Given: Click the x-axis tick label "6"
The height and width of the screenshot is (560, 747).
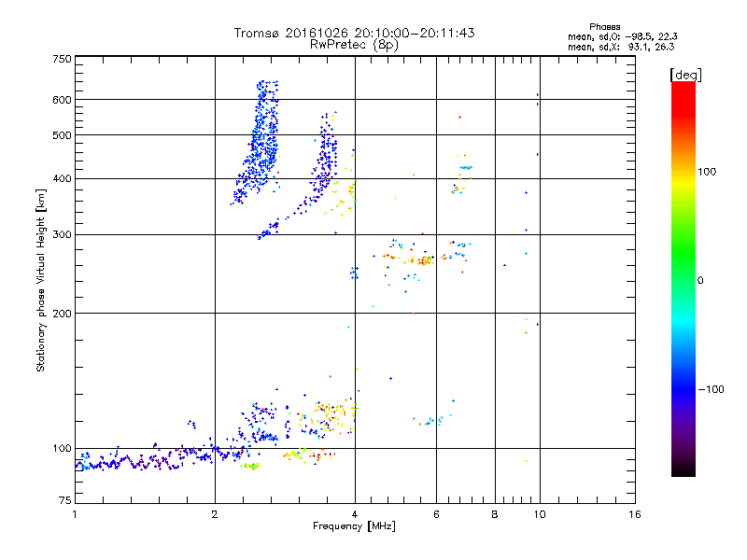Looking at the screenshot, I should 436,514.
